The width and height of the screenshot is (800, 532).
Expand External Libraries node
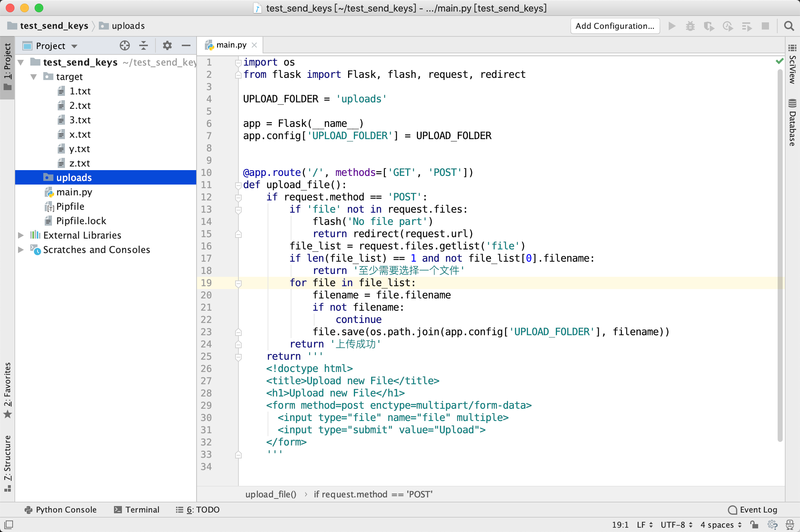21,235
